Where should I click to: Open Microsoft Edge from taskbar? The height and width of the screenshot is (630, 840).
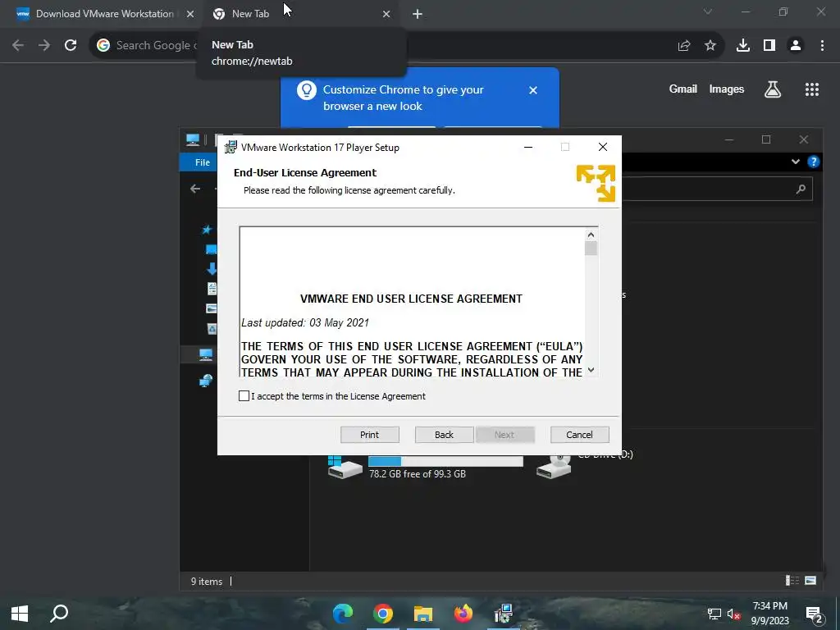343,614
